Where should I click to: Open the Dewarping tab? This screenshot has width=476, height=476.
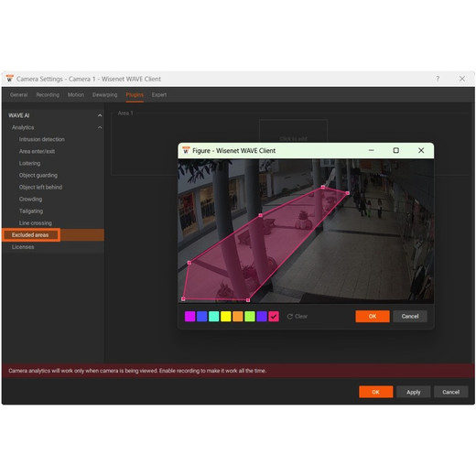104,95
